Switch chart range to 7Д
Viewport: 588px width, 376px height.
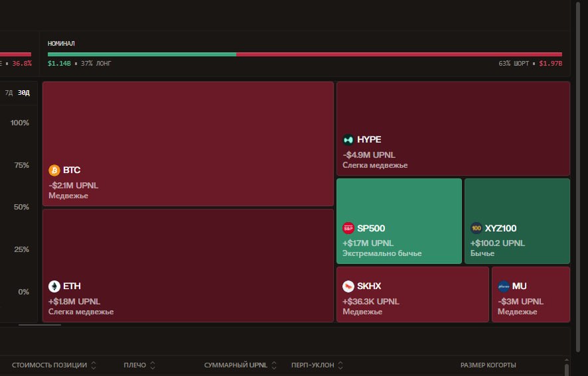click(9, 93)
